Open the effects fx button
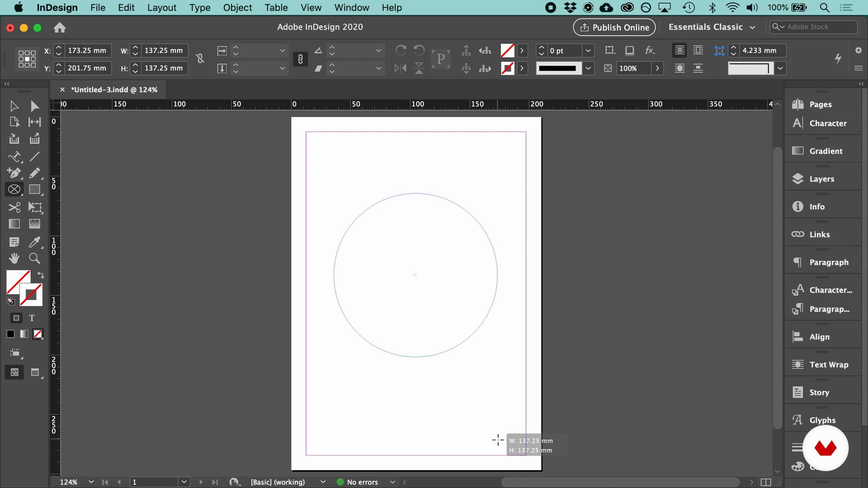The image size is (868, 488). (650, 50)
